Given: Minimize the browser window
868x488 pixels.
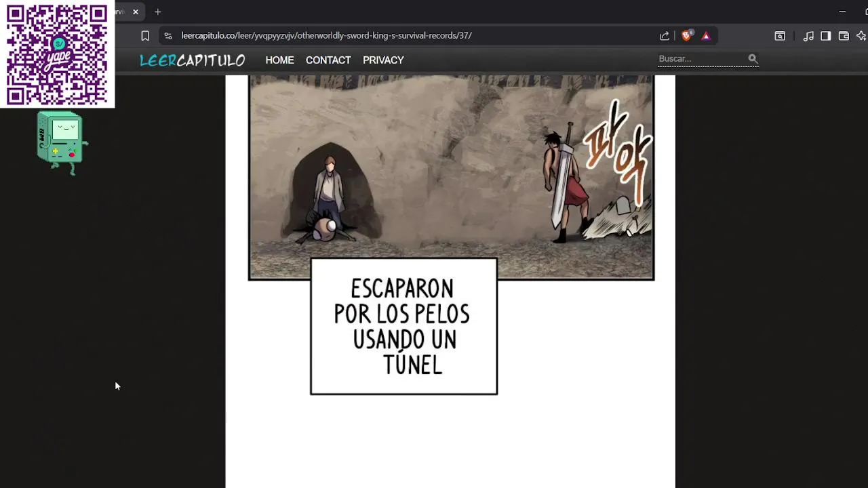Looking at the screenshot, I should click(x=842, y=12).
